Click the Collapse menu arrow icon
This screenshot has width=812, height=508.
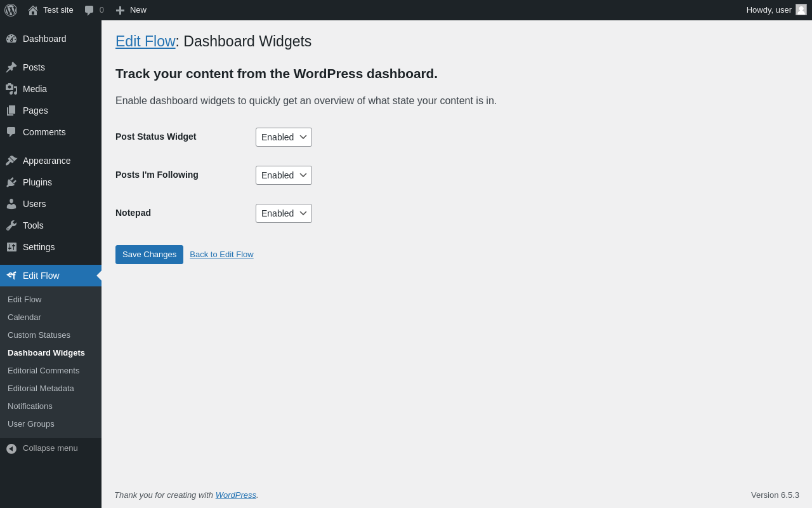pyautogui.click(x=11, y=448)
